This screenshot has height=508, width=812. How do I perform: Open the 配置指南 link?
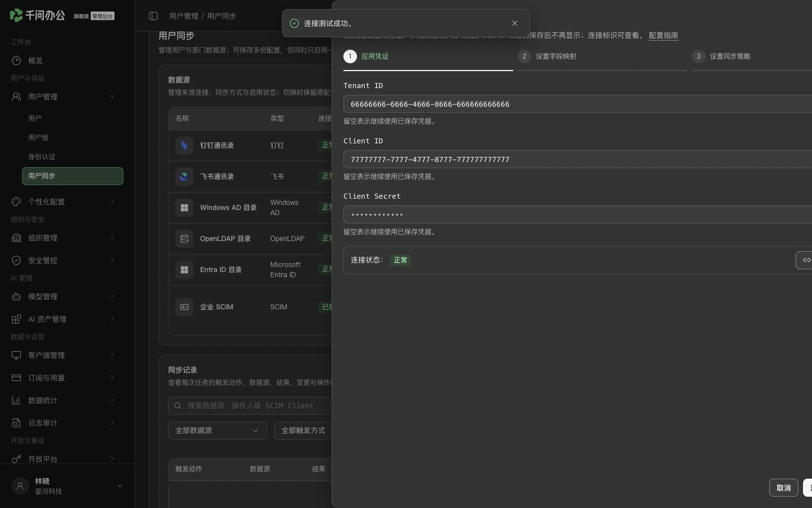pyautogui.click(x=664, y=36)
